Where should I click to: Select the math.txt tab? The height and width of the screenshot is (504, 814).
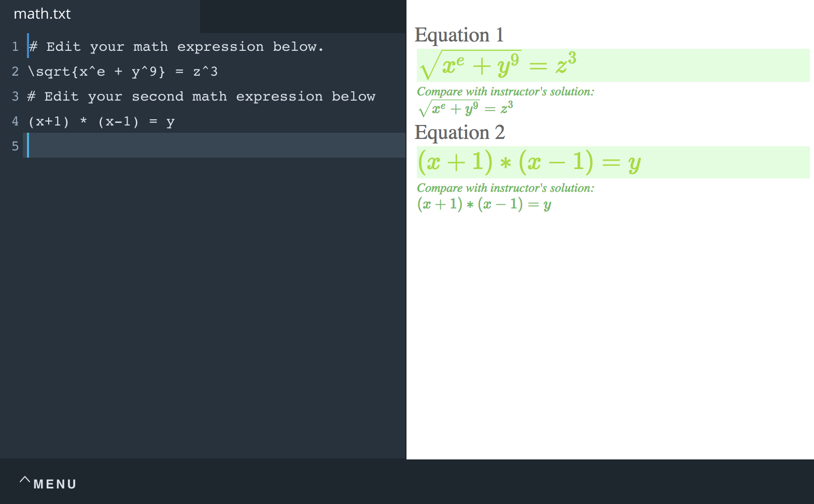(x=43, y=14)
